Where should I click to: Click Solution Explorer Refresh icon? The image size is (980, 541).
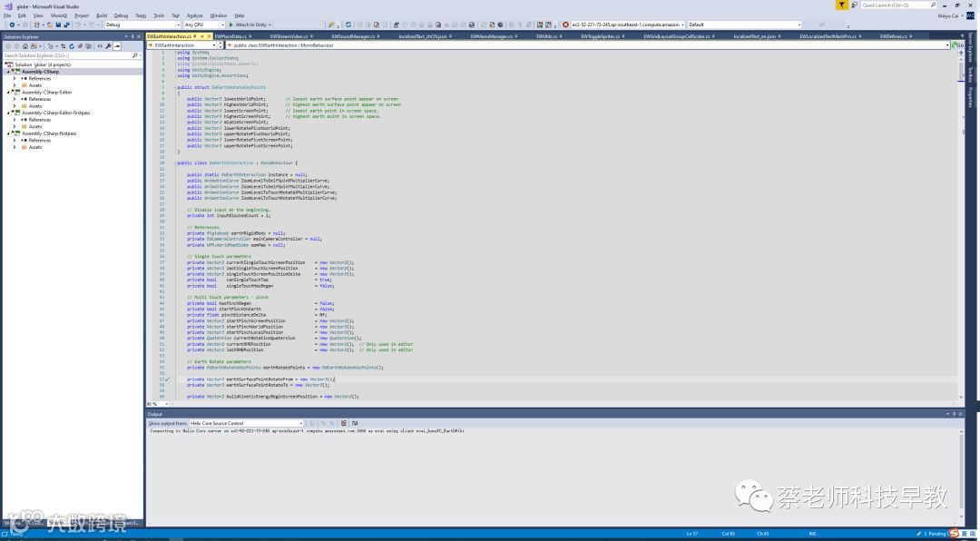(x=72, y=46)
